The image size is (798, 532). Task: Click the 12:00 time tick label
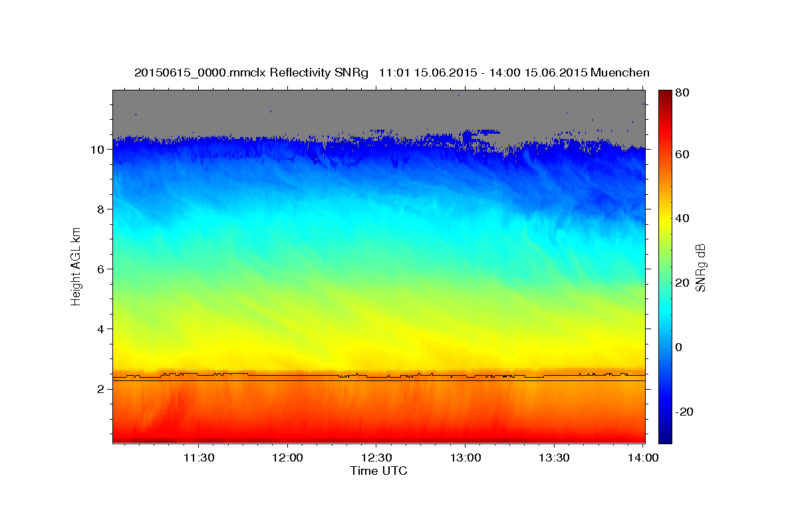(287, 458)
